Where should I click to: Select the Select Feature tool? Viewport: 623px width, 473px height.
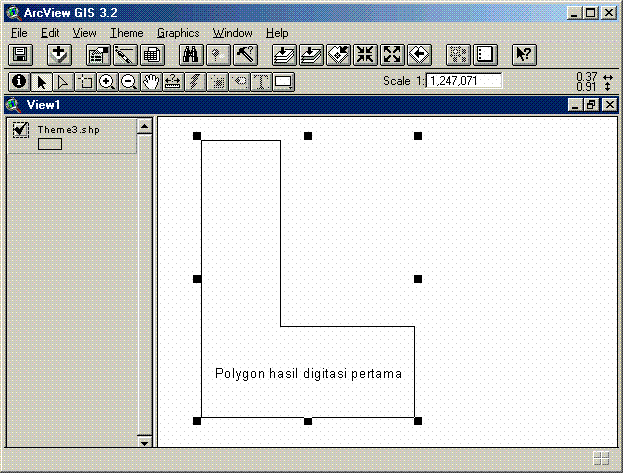pyautogui.click(x=85, y=82)
